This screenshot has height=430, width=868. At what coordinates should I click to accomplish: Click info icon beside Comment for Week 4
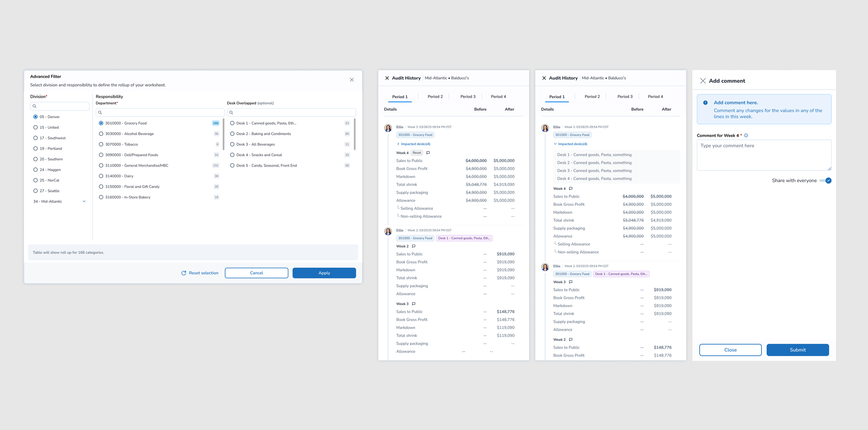pyautogui.click(x=746, y=136)
